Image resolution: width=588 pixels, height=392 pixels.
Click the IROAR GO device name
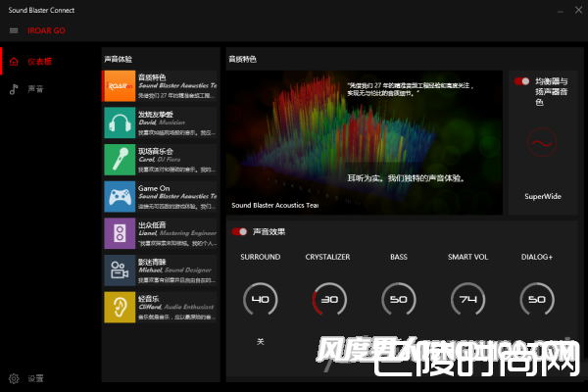(x=46, y=30)
